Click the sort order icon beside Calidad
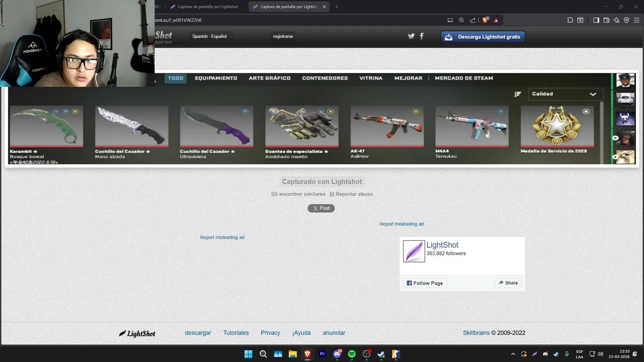 [518, 94]
